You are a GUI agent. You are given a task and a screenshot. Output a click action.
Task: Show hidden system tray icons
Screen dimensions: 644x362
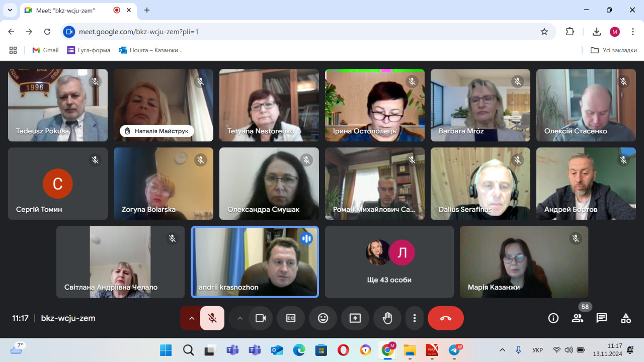click(x=502, y=350)
